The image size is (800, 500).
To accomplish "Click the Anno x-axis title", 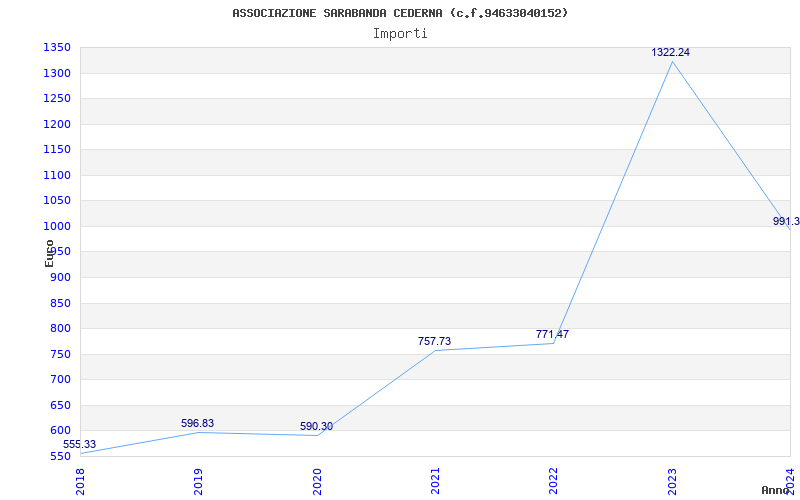I will pyautogui.click(x=776, y=490).
